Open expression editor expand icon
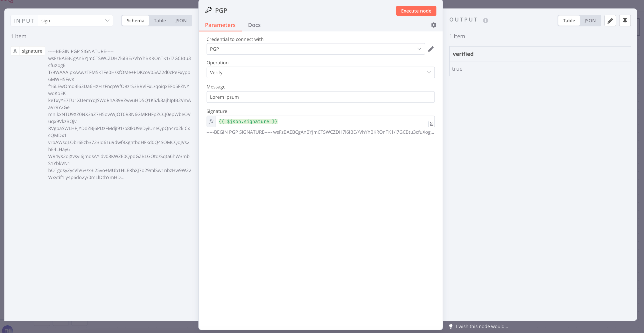Screen dimensions: 644x333 click(x=431, y=124)
